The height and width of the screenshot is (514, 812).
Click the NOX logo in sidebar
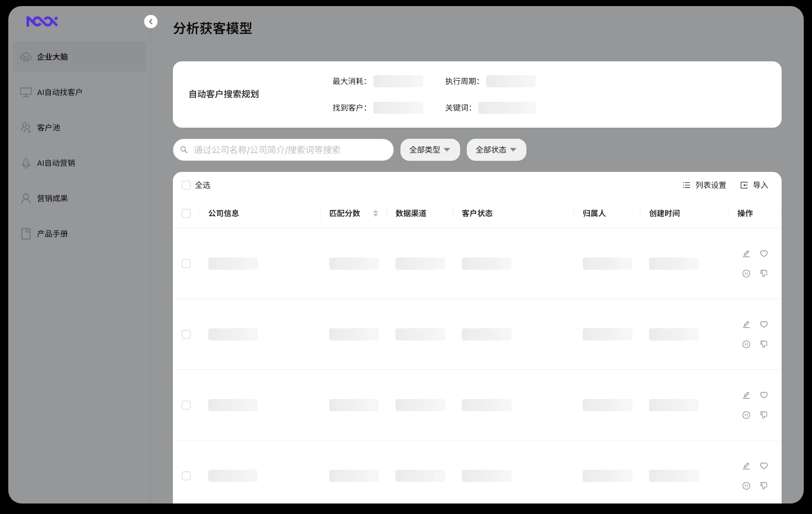[x=42, y=22]
